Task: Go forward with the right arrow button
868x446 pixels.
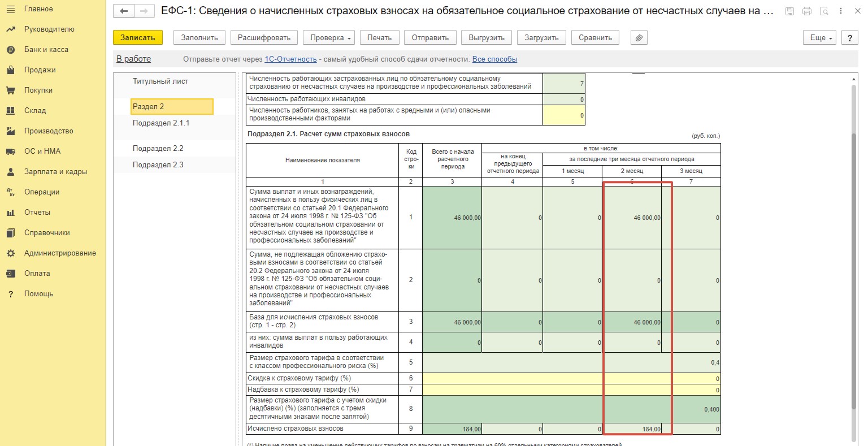Action: (x=144, y=11)
